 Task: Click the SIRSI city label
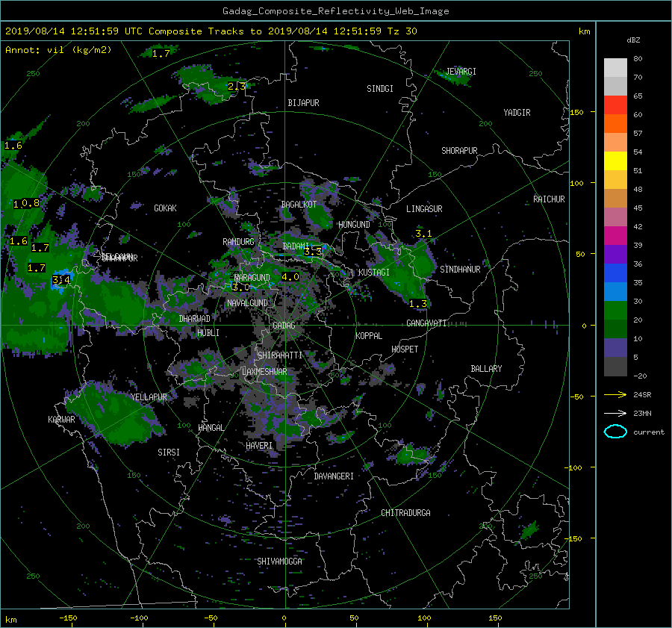(x=169, y=453)
